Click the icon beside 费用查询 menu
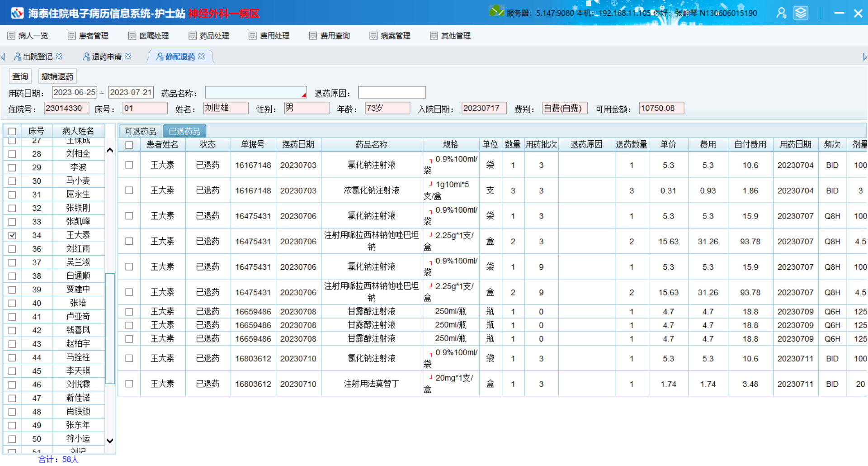 (313, 36)
